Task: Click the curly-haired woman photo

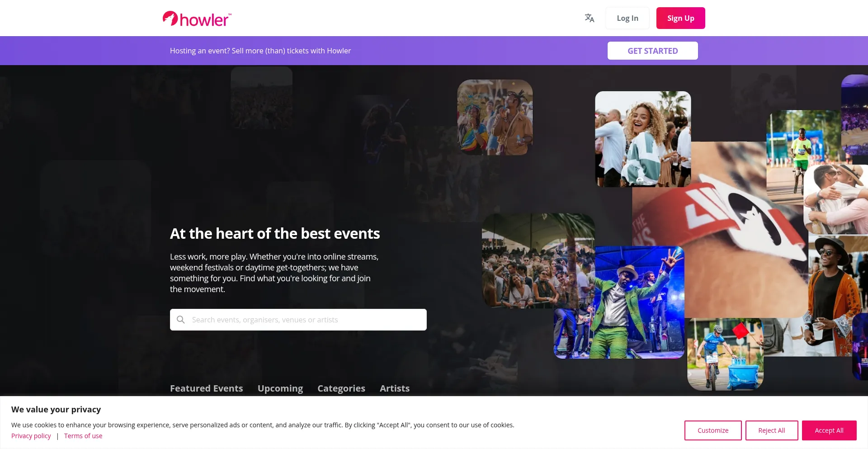Action: [x=643, y=139]
